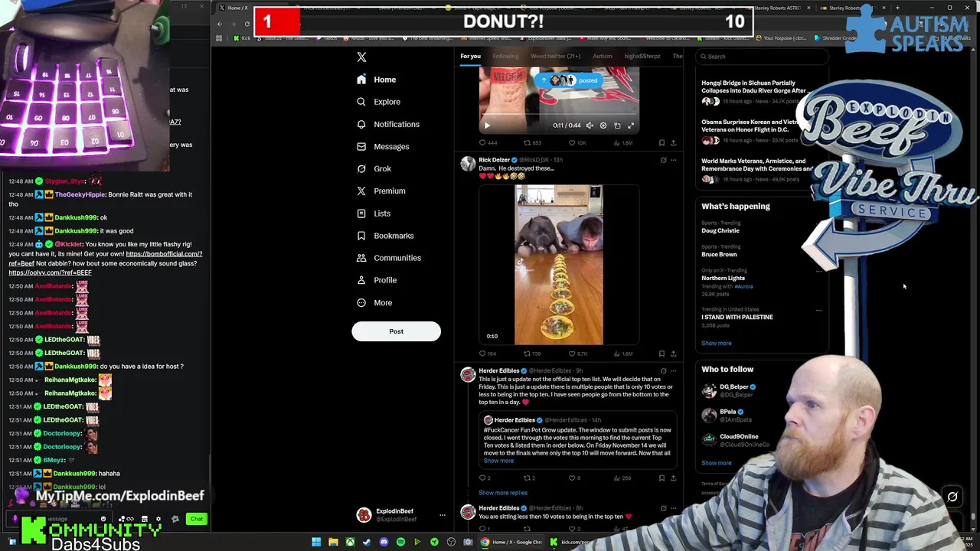Screen dimensions: 980x551
Task: Click the new posts pill over the video
Action: (570, 80)
